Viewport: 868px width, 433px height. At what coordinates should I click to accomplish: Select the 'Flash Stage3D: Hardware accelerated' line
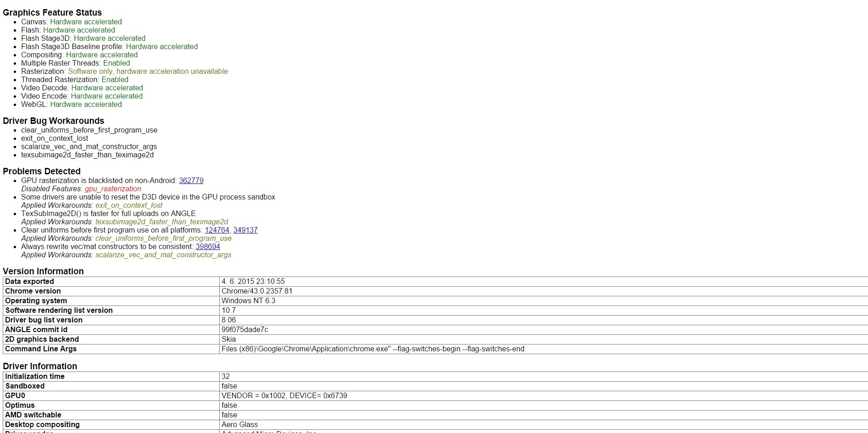click(x=83, y=39)
